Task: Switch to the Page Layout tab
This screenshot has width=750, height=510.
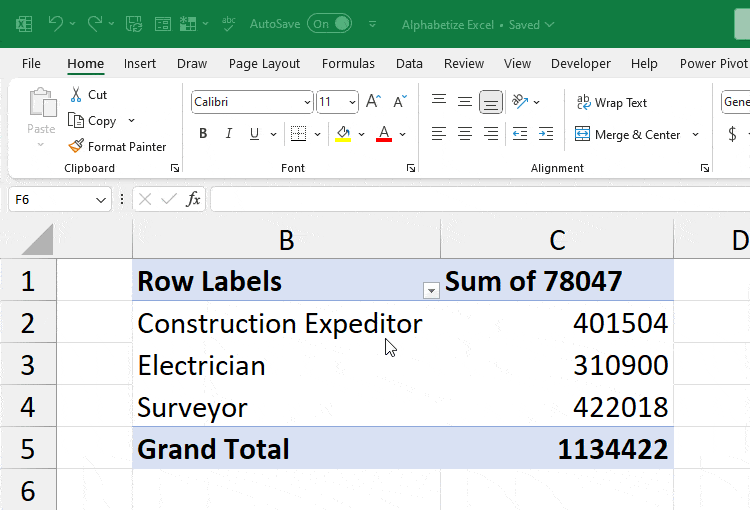Action: 264,64
